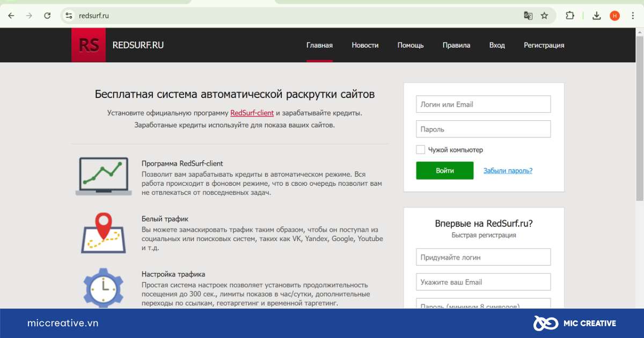The image size is (644, 338).
Task: Click the Впервые на RedSurf.ru? heading
Action: tap(484, 224)
